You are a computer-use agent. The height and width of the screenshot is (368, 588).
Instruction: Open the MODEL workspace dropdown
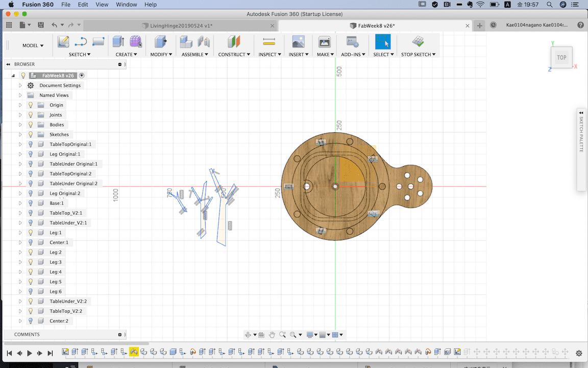[x=33, y=45]
